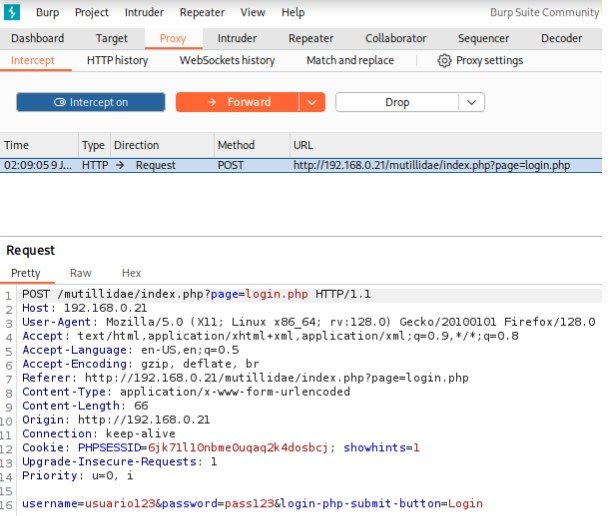Viewport: 612px width, 516px height.
Task: Open the Burp menu
Action: click(x=47, y=13)
